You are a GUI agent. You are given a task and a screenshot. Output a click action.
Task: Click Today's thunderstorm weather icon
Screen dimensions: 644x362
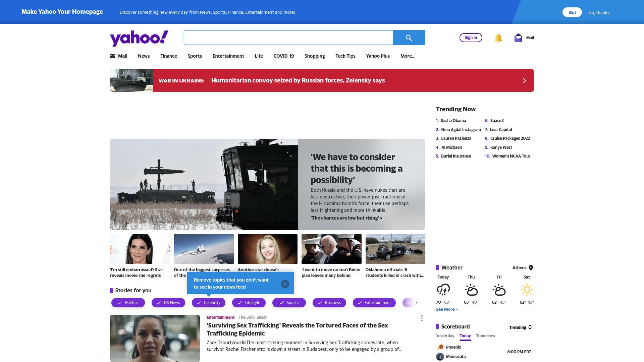tap(443, 290)
